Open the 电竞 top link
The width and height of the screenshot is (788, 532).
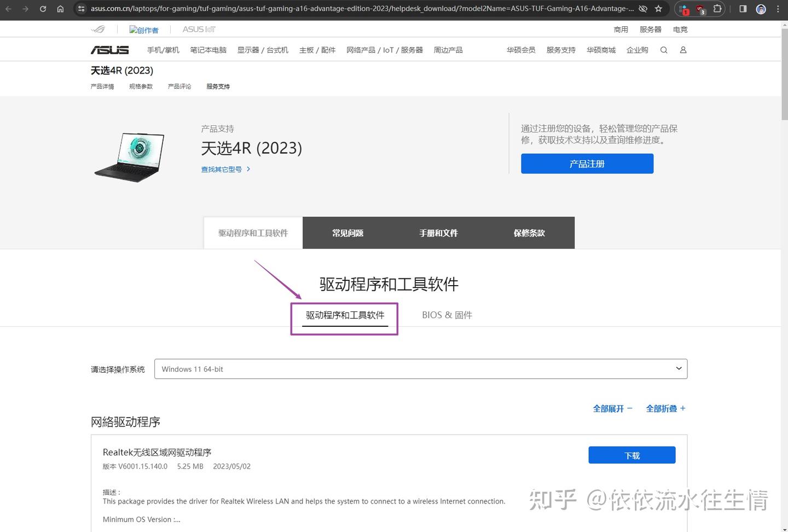[680, 30]
